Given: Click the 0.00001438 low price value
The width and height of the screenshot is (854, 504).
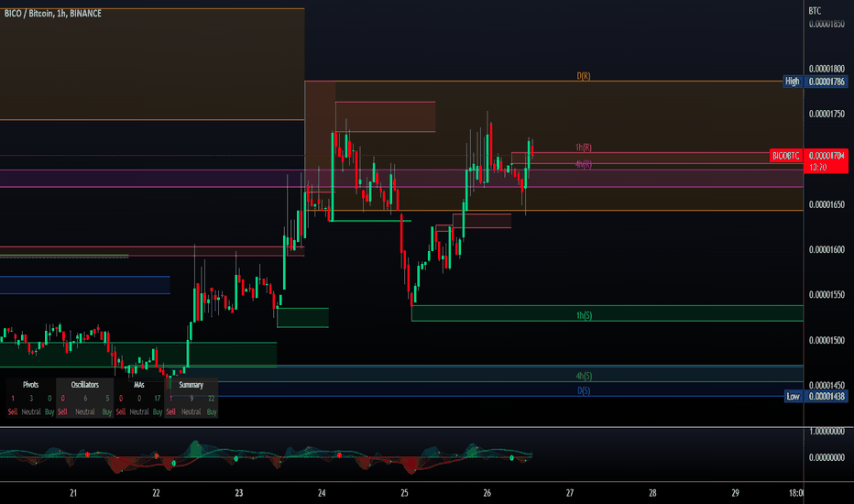Looking at the screenshot, I should 827,396.
